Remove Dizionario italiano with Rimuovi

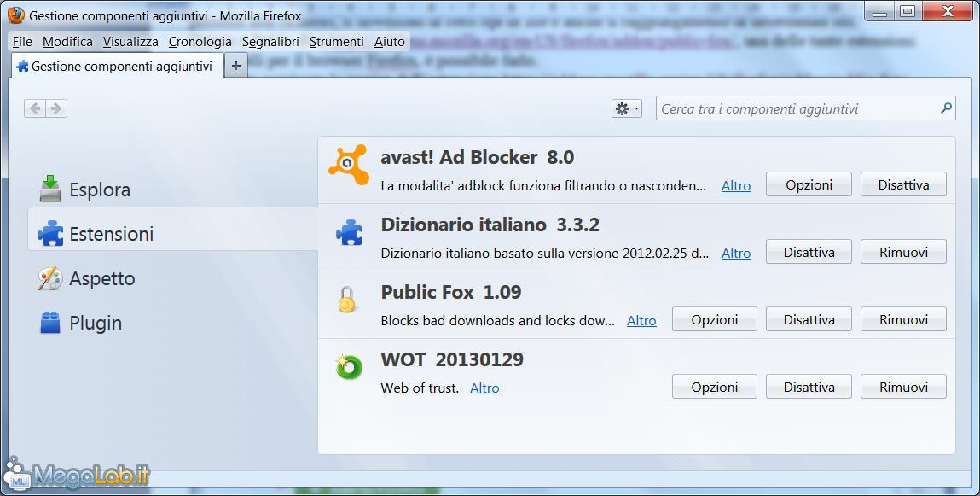click(903, 252)
